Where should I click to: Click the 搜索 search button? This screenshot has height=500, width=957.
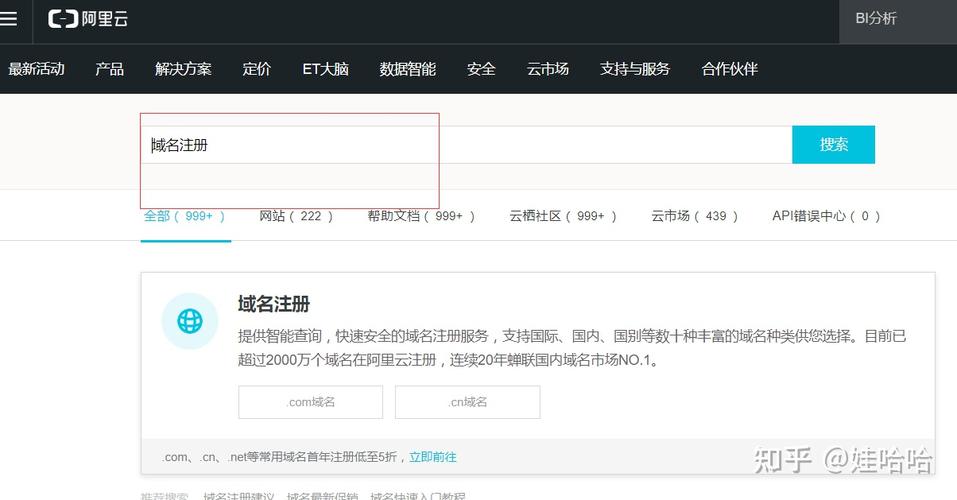click(x=834, y=145)
